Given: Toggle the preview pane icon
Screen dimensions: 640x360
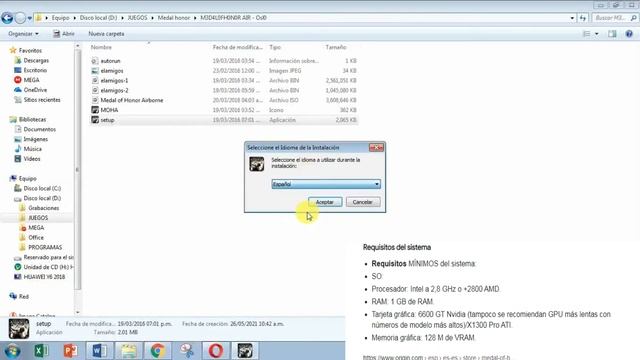Looking at the screenshot, I should click(612, 34).
